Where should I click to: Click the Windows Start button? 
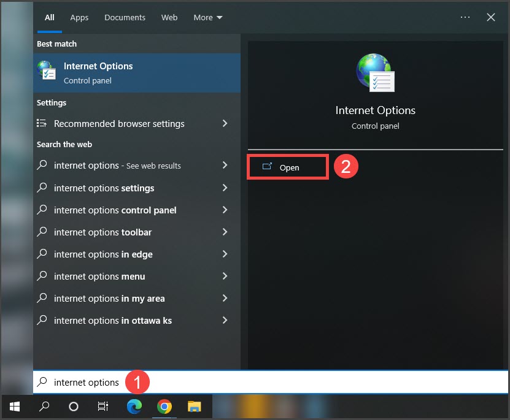click(x=15, y=407)
